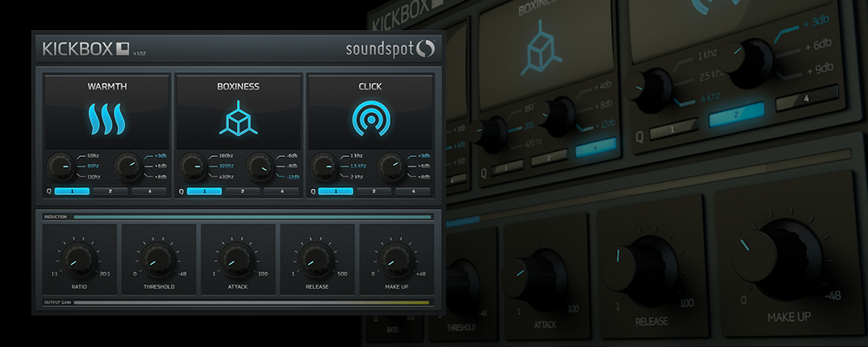Image resolution: width=868 pixels, height=347 pixels.
Task: Select the 1.5 khz Click frequency label
Action: coord(358,166)
